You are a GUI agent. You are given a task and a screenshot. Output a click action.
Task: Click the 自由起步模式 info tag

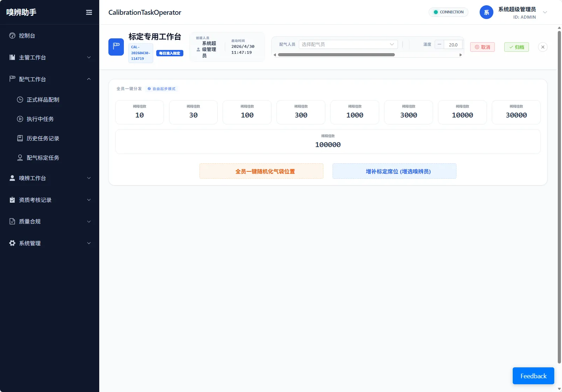[x=162, y=89]
